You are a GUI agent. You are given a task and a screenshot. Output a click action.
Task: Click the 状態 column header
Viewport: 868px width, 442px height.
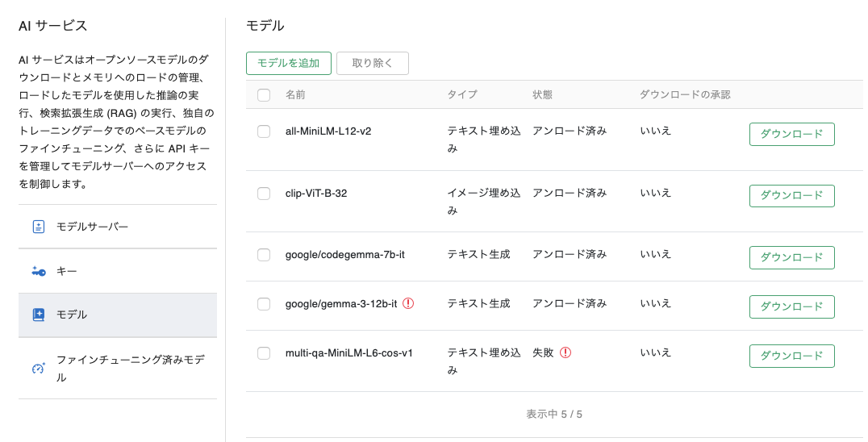pyautogui.click(x=542, y=94)
